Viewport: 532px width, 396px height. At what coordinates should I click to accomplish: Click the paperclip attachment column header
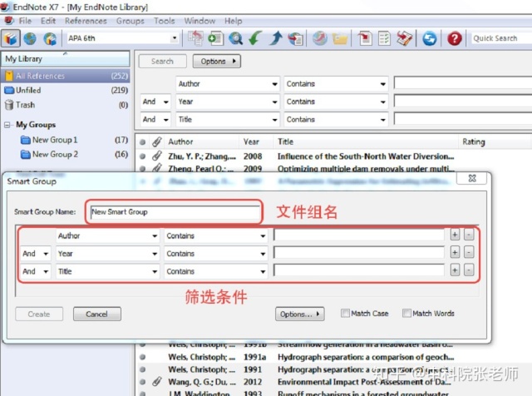pos(156,141)
